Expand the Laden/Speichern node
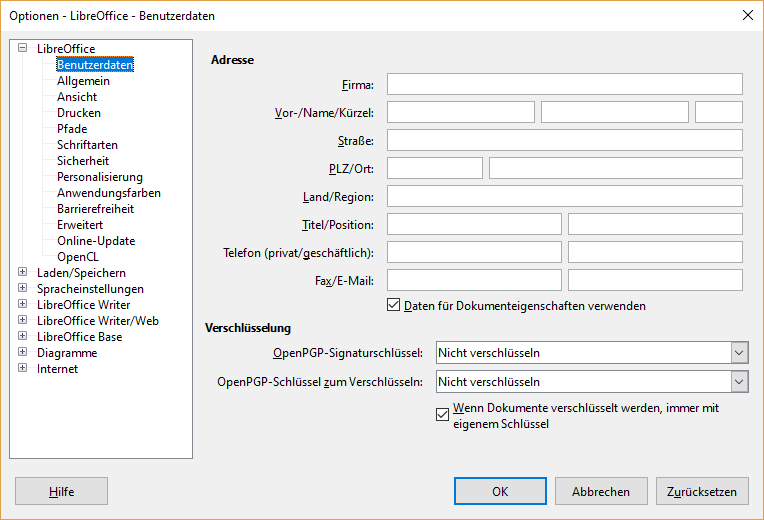The width and height of the screenshot is (764, 520). pyautogui.click(x=22, y=272)
